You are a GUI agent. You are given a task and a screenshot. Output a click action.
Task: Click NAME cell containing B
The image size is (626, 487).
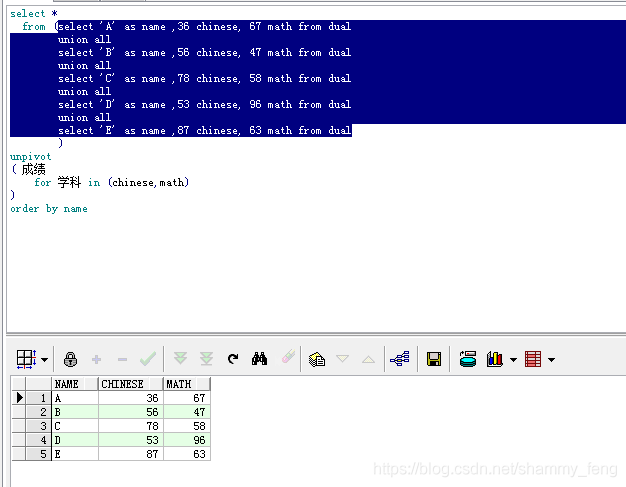[75, 412]
